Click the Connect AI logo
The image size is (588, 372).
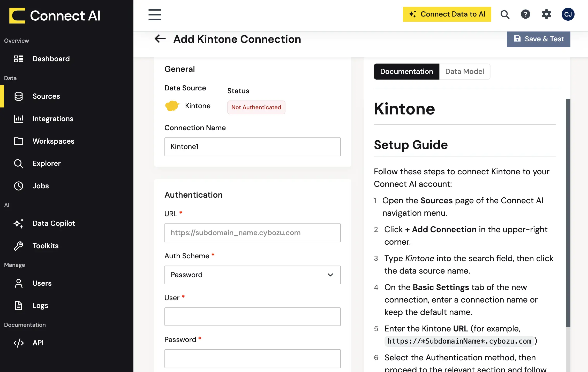click(55, 16)
